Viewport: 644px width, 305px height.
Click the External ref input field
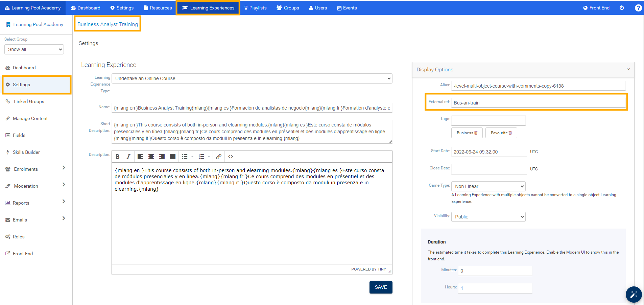point(538,102)
